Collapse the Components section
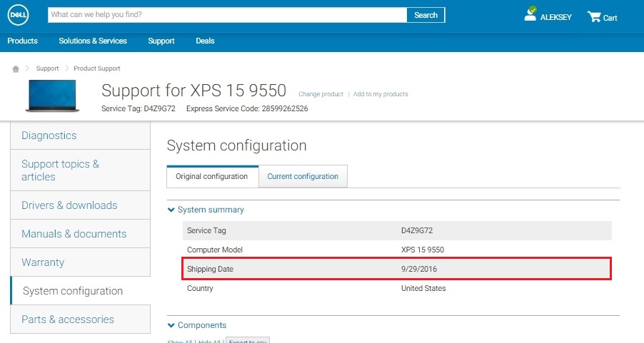Screen dimensions: 644x343 point(197,325)
